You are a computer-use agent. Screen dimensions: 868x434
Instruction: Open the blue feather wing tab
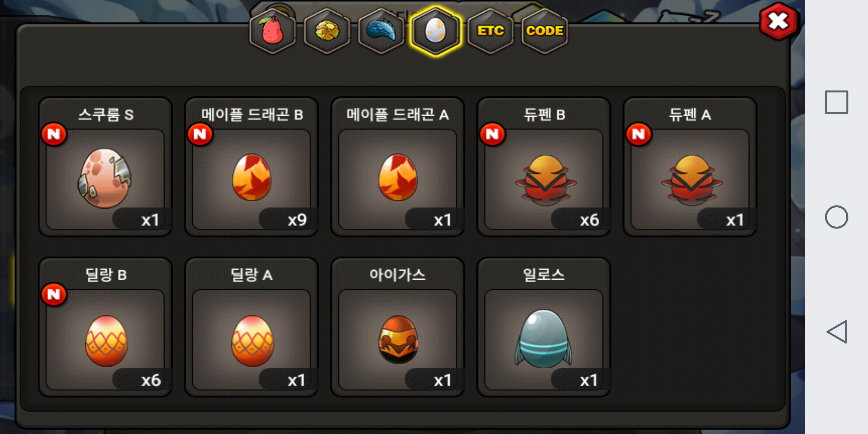tap(381, 31)
